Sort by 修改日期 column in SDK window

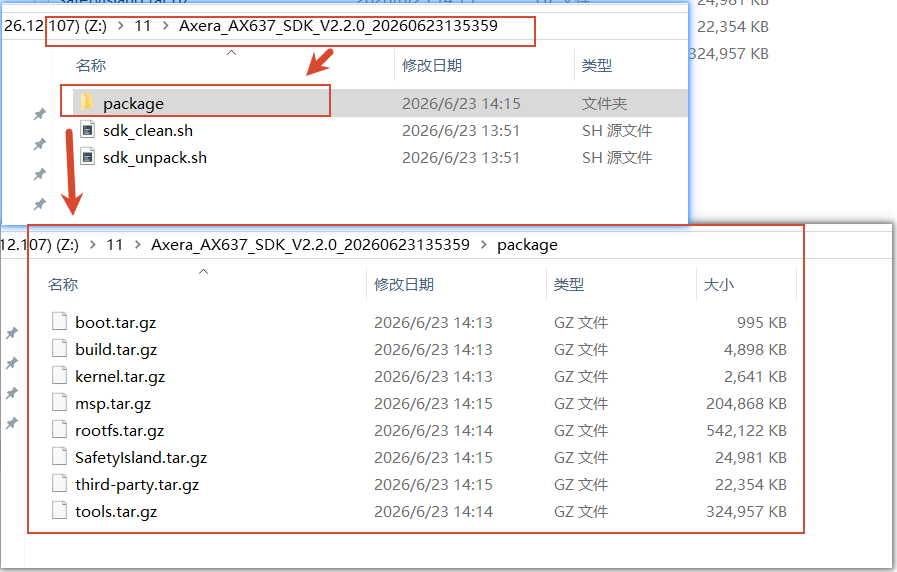(x=432, y=65)
